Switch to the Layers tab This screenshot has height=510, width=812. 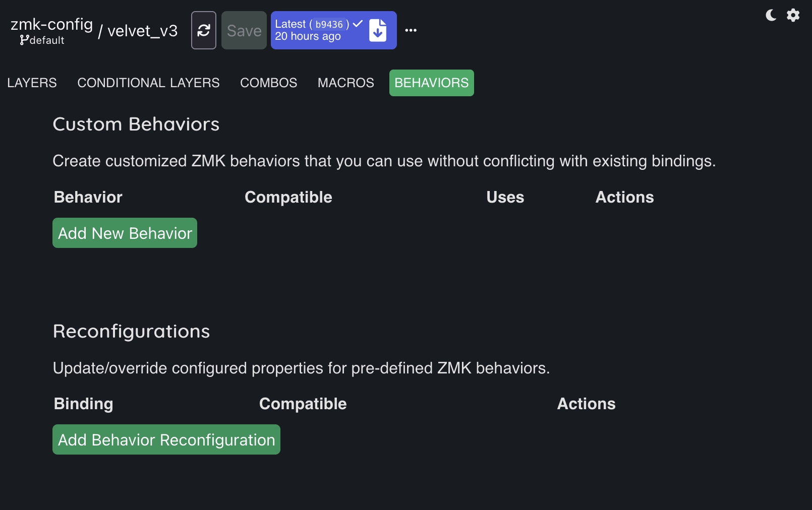(32, 83)
